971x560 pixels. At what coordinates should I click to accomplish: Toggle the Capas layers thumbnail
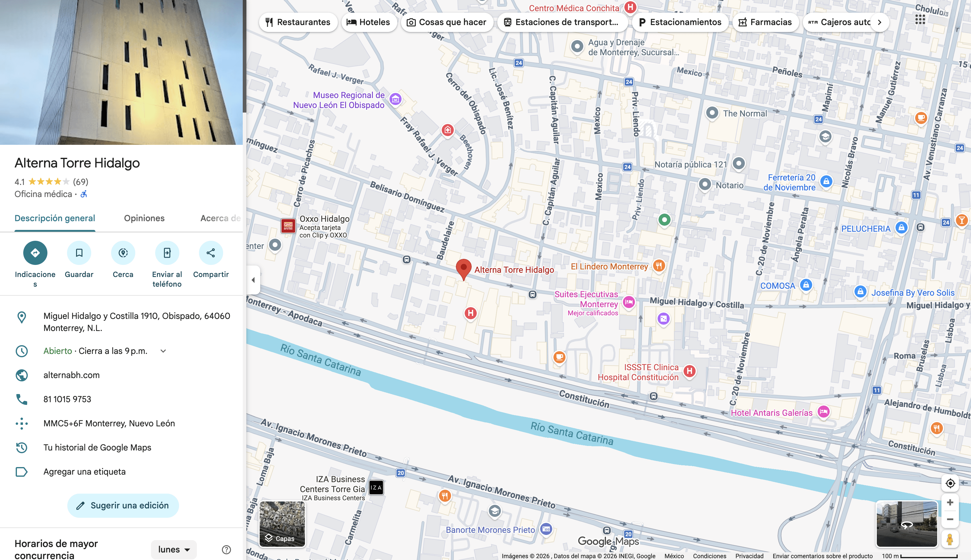[282, 524]
